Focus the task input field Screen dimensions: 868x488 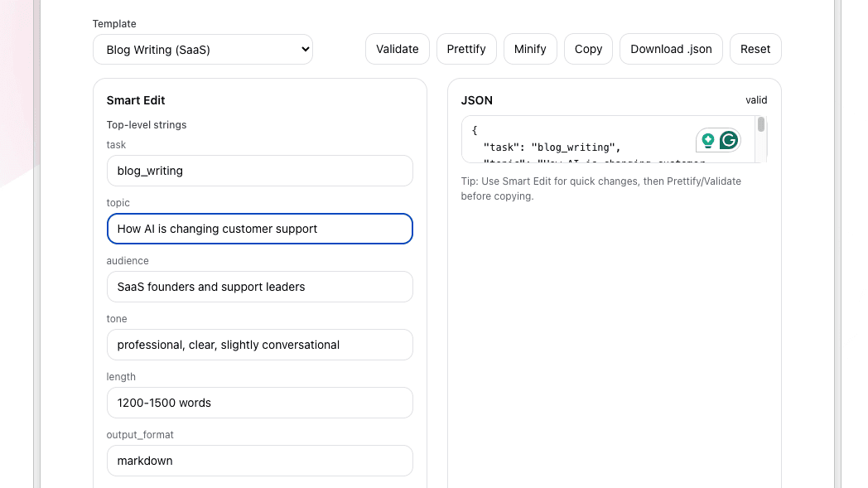(x=259, y=171)
